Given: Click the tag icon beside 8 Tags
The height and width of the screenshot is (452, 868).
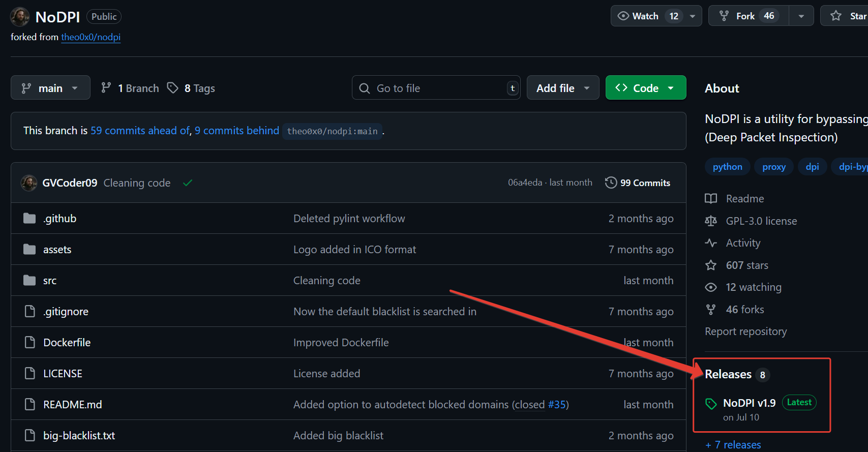Looking at the screenshot, I should (173, 88).
